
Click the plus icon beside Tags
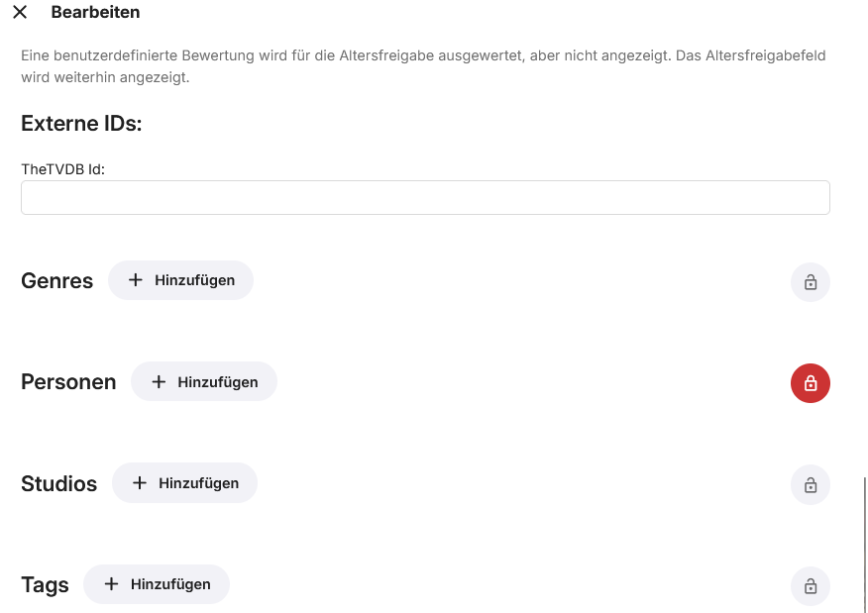click(x=111, y=584)
